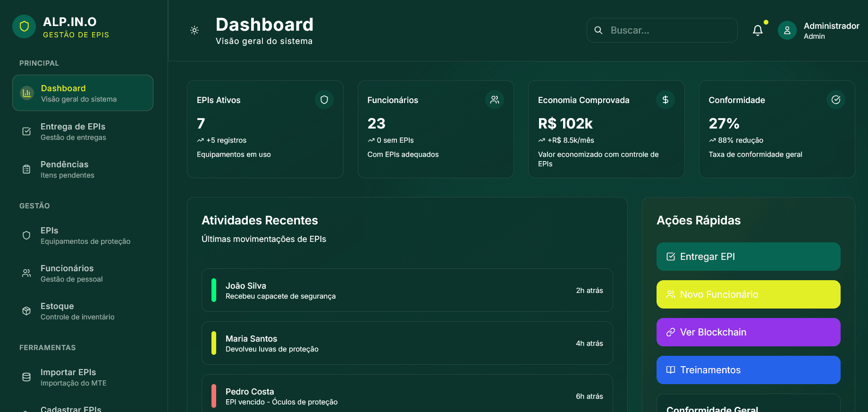
Task: Click the Importar EPIs database icon
Action: (26, 377)
